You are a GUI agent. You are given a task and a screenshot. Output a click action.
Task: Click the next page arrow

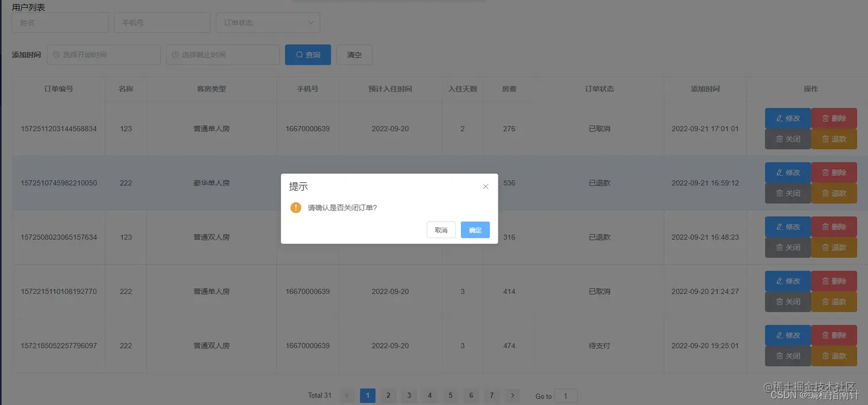(x=513, y=395)
